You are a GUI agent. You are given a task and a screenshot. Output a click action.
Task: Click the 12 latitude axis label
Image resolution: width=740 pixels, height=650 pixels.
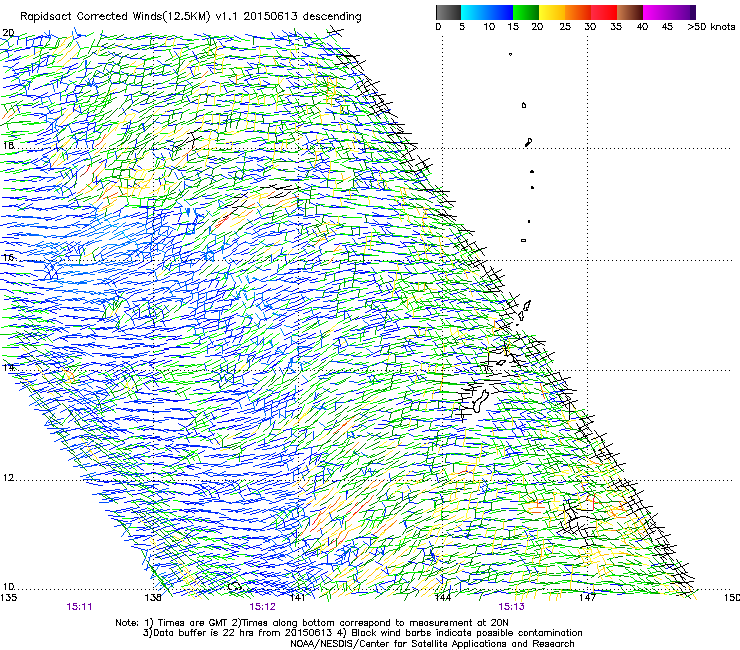8,478
